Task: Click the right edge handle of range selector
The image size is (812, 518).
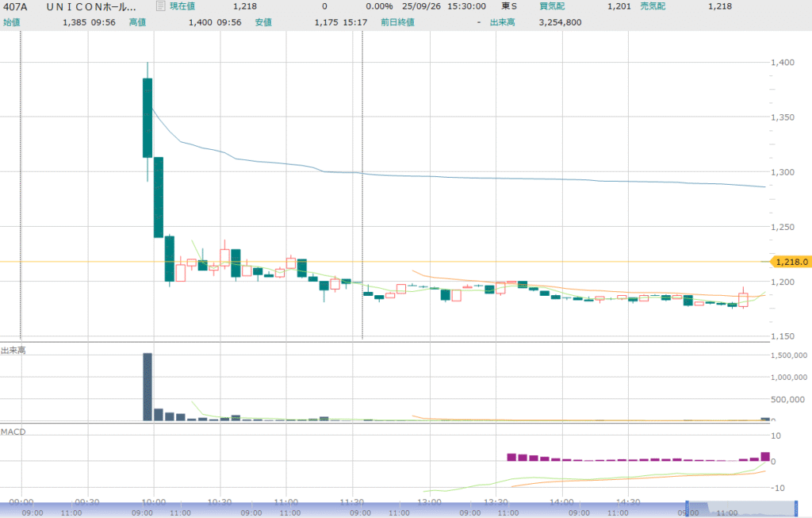Action: [x=795, y=508]
